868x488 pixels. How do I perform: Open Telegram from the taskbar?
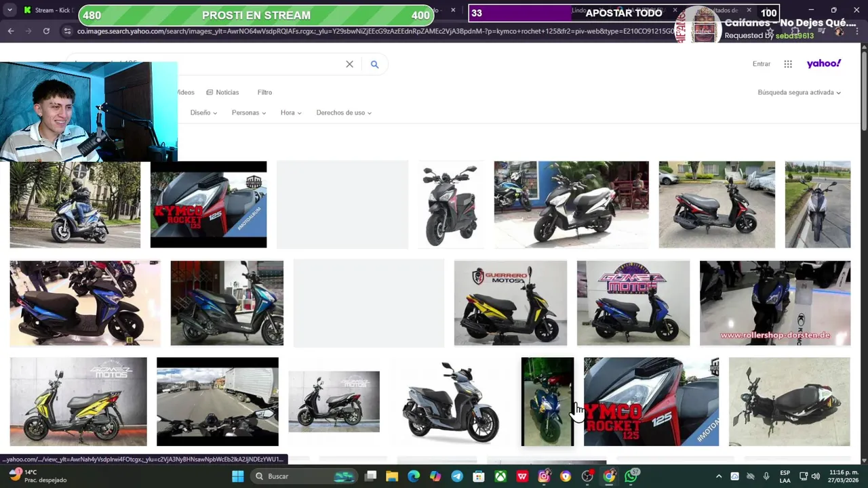coord(457,476)
